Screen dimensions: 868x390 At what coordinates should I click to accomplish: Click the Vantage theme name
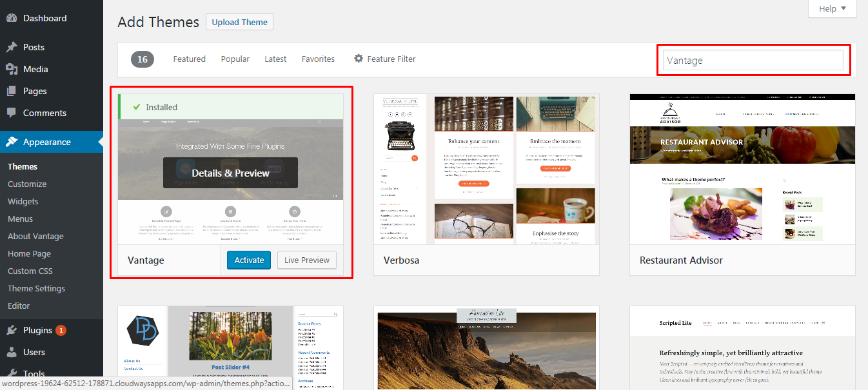[146, 260]
